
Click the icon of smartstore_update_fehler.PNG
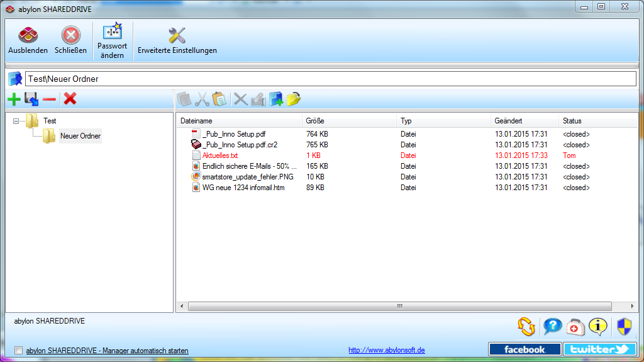[x=196, y=176]
